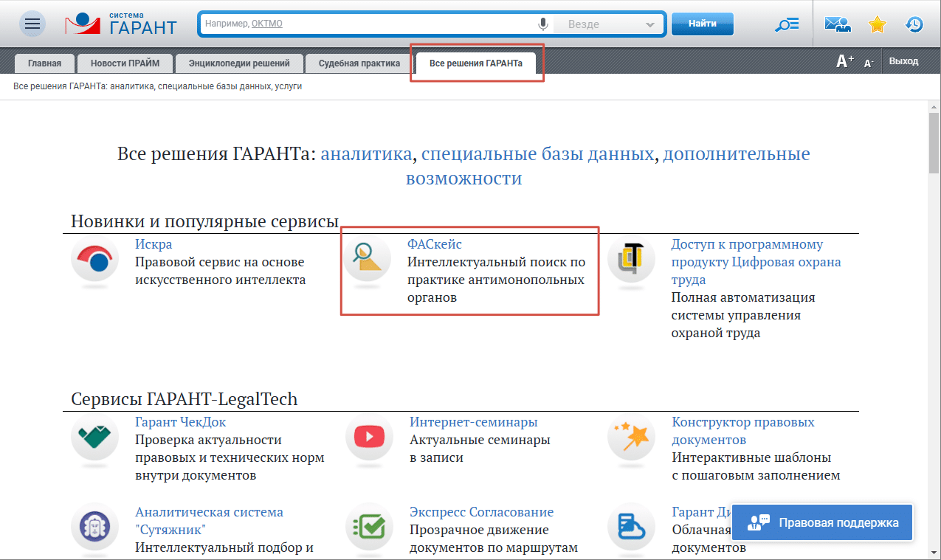Open the Правовая поддержка chat button
This screenshot has height=560, width=941.
(822, 522)
